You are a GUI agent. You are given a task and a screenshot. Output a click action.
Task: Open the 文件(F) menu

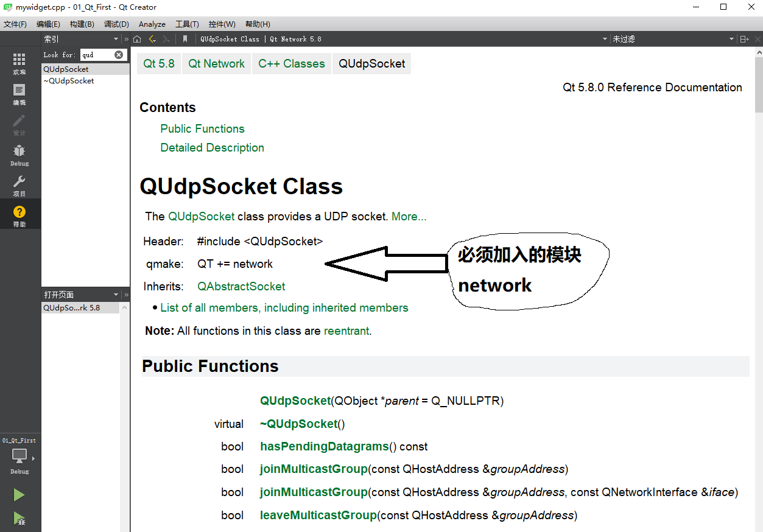point(15,24)
